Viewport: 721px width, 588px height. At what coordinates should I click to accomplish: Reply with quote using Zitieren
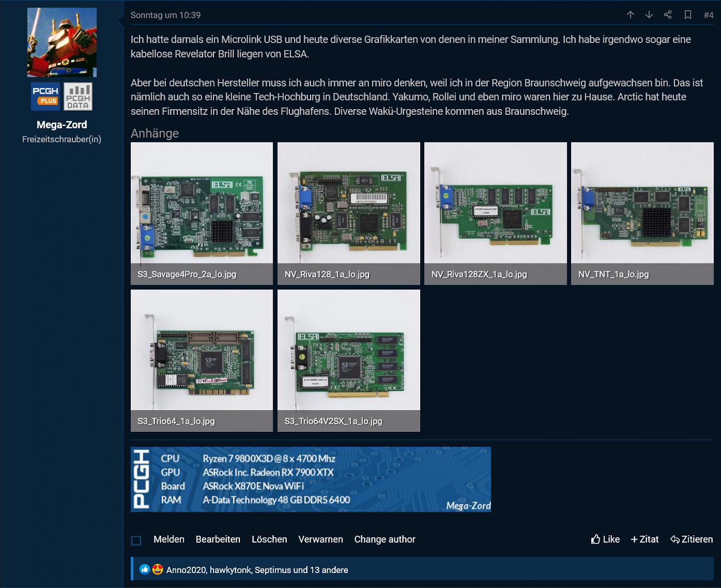pyautogui.click(x=692, y=539)
